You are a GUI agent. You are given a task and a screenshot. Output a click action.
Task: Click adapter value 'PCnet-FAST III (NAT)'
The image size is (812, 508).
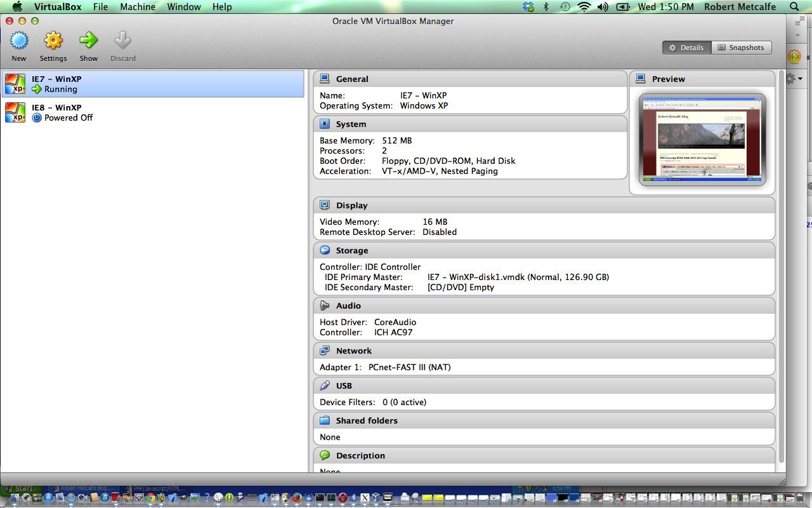[x=410, y=367]
